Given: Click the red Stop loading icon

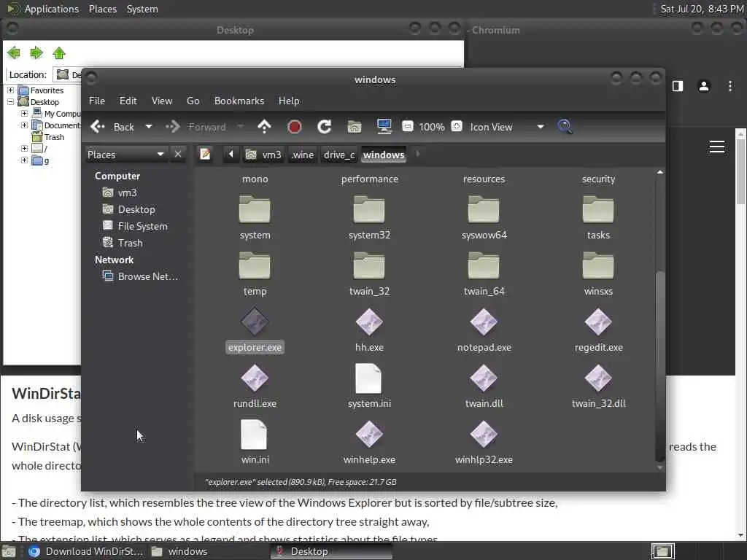Looking at the screenshot, I should [295, 127].
